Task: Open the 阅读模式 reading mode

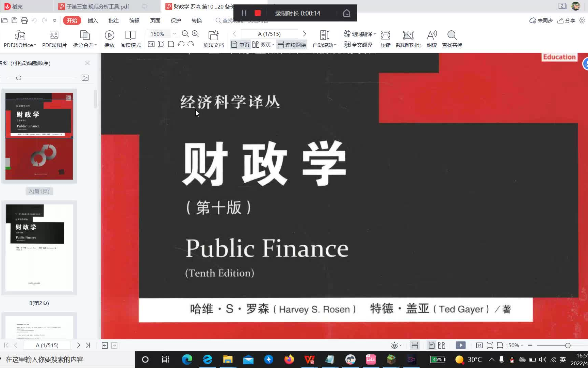Action: tap(131, 38)
